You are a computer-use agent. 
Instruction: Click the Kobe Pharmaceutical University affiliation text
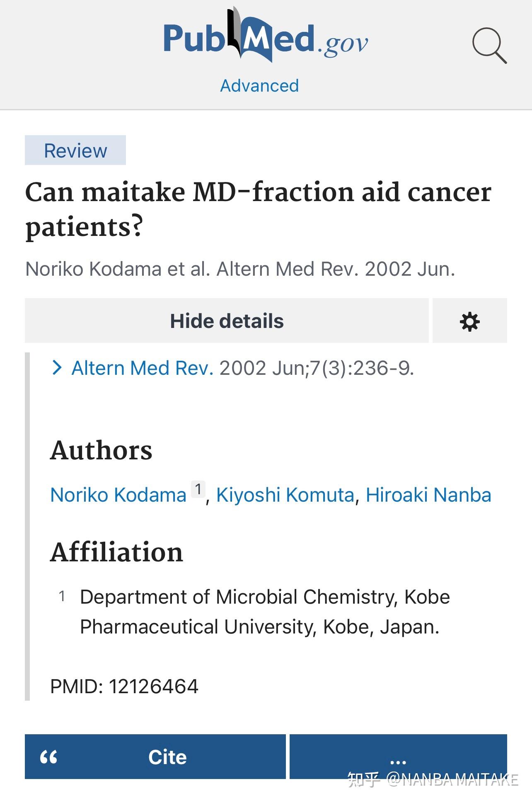tap(265, 612)
